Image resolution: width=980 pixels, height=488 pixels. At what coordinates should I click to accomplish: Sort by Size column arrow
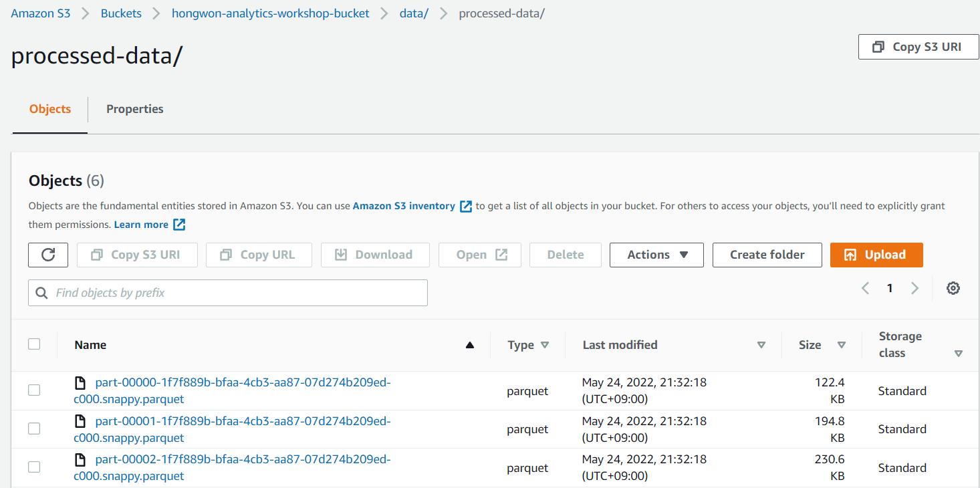pos(842,345)
